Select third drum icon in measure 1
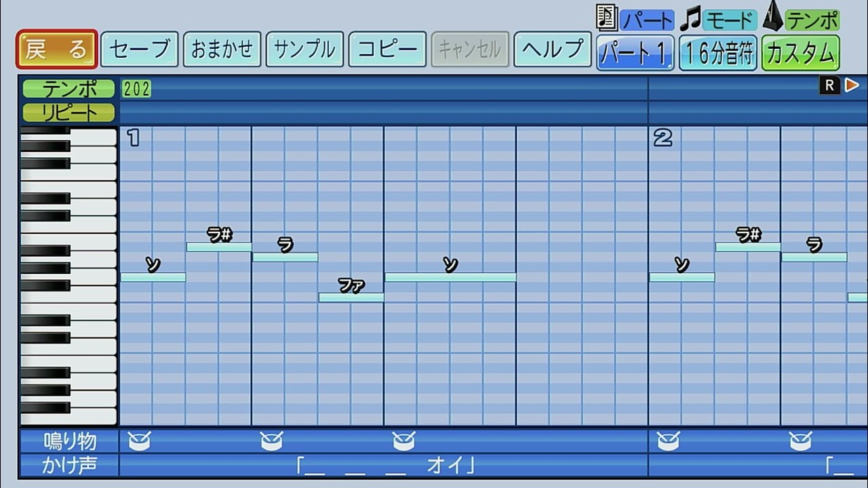 (403, 441)
